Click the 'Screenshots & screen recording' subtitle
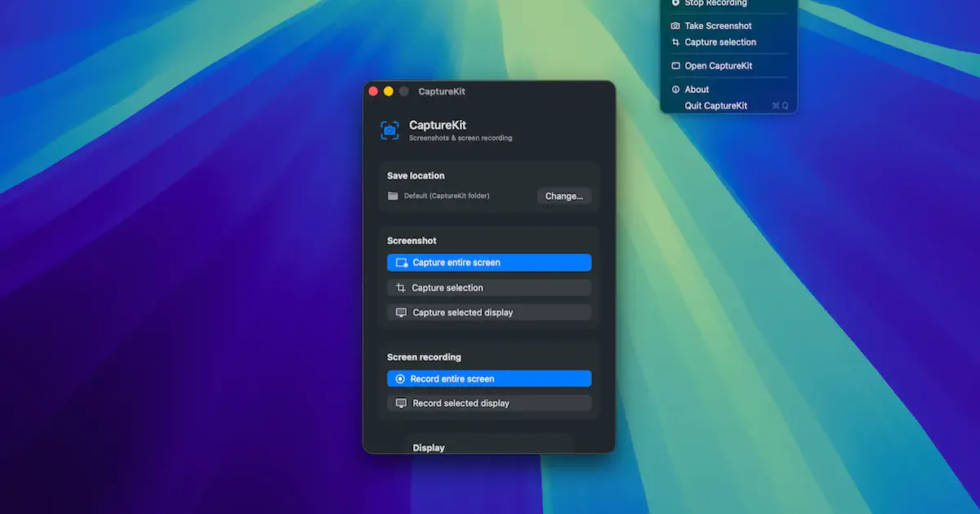980x514 pixels. point(461,139)
